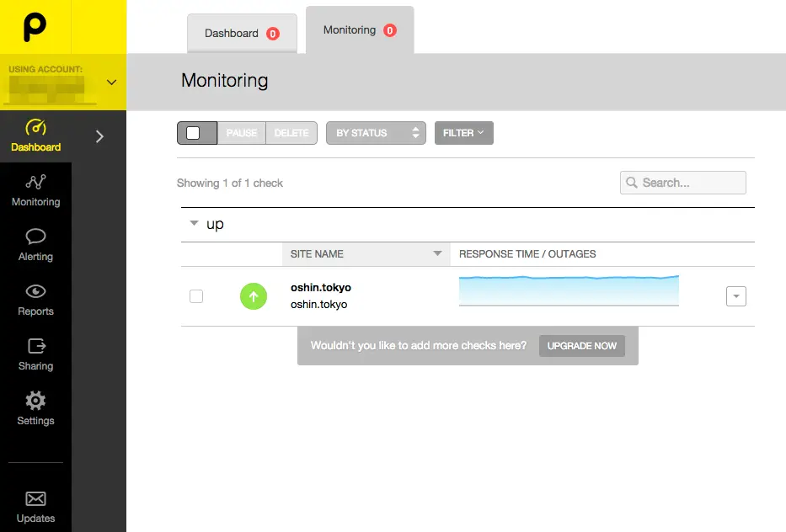786x532 pixels.
Task: Open Settings gear icon
Action: (35, 401)
